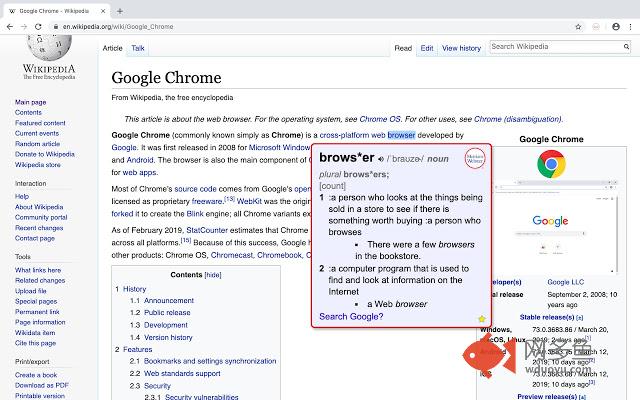Play the pronunciation audio for browser

coord(381,159)
